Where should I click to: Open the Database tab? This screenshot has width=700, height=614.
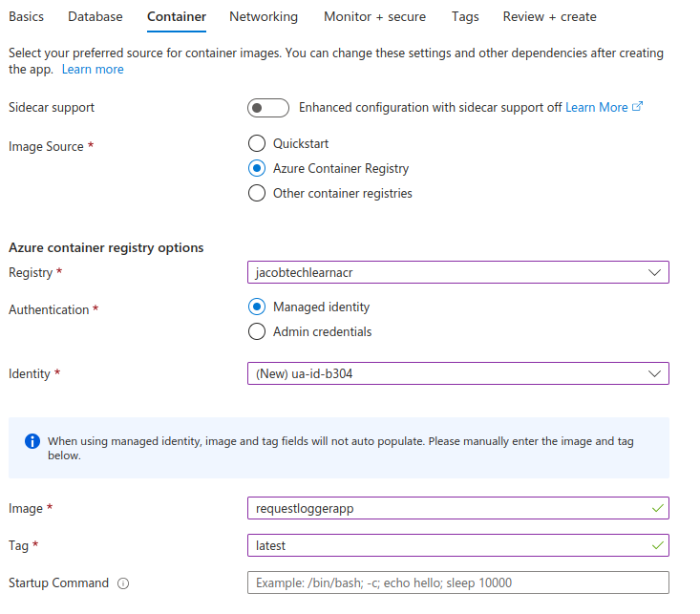[95, 16]
